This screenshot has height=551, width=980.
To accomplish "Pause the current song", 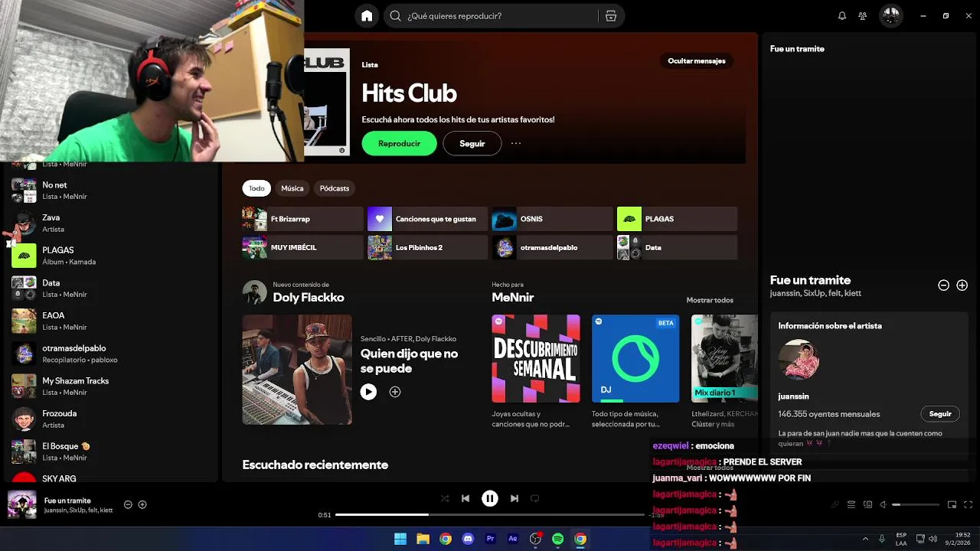I will pos(490,498).
